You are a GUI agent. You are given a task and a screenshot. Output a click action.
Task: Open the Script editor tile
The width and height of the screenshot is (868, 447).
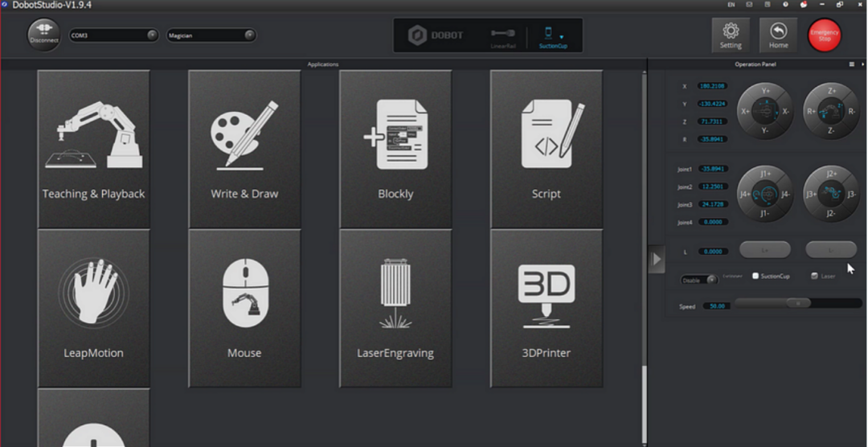[x=547, y=149]
